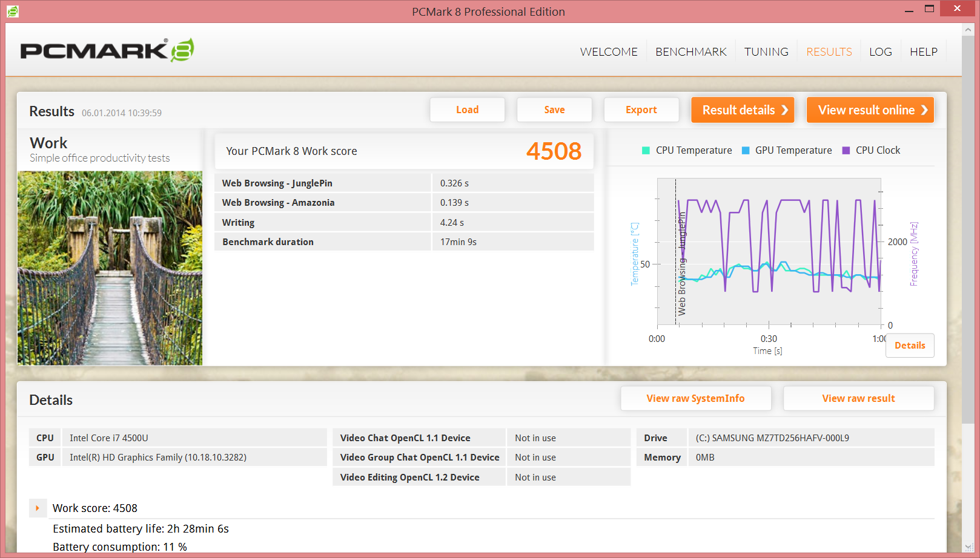Close the PCMark 8 window

[957, 8]
